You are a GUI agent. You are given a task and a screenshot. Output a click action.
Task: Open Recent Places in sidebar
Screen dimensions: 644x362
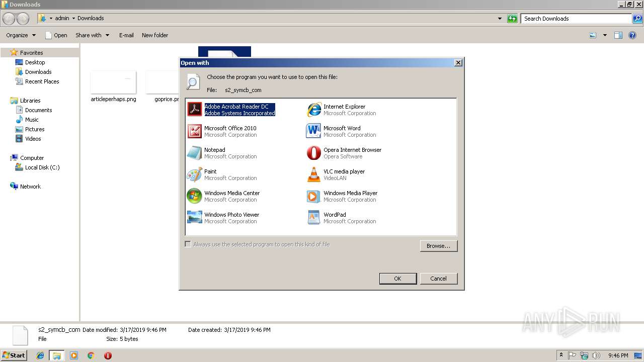click(42, 81)
